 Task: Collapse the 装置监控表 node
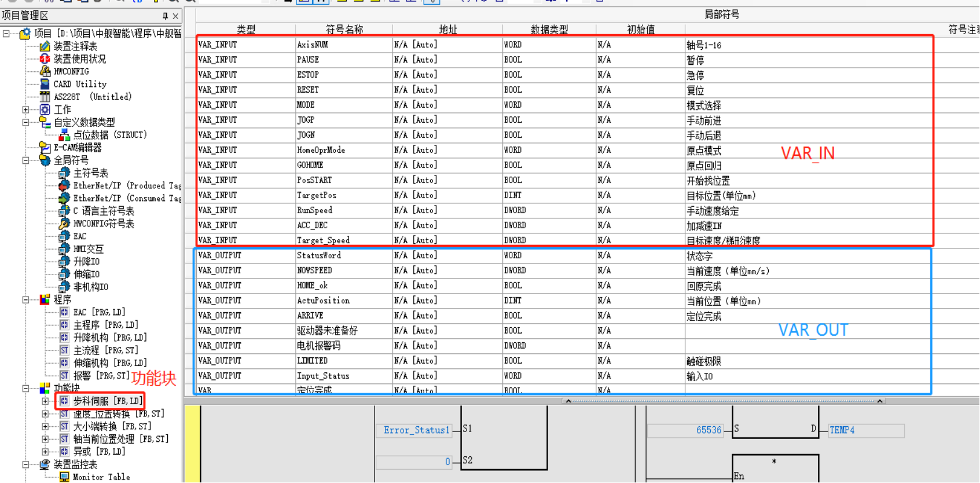(26, 464)
